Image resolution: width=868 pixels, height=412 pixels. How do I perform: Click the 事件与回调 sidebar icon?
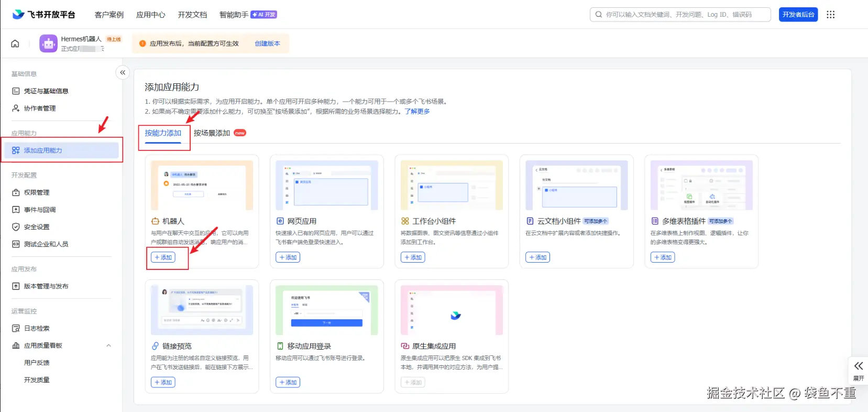coord(16,210)
